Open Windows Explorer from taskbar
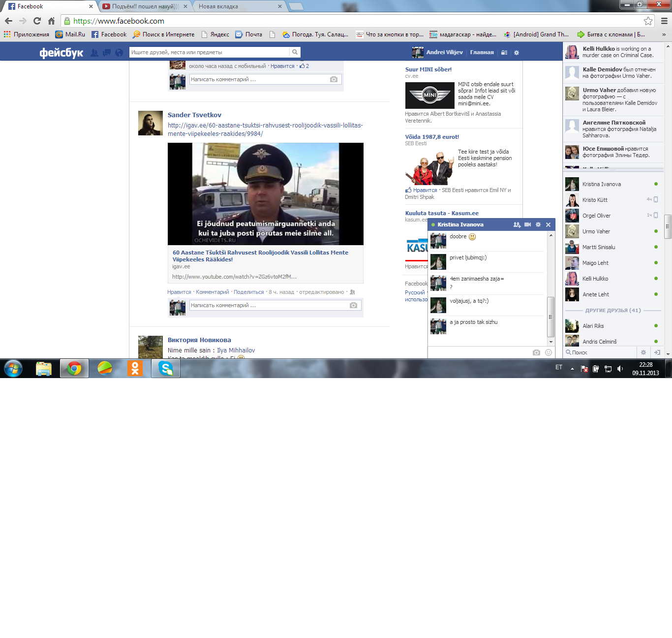This screenshot has height=638, width=672. click(x=44, y=368)
